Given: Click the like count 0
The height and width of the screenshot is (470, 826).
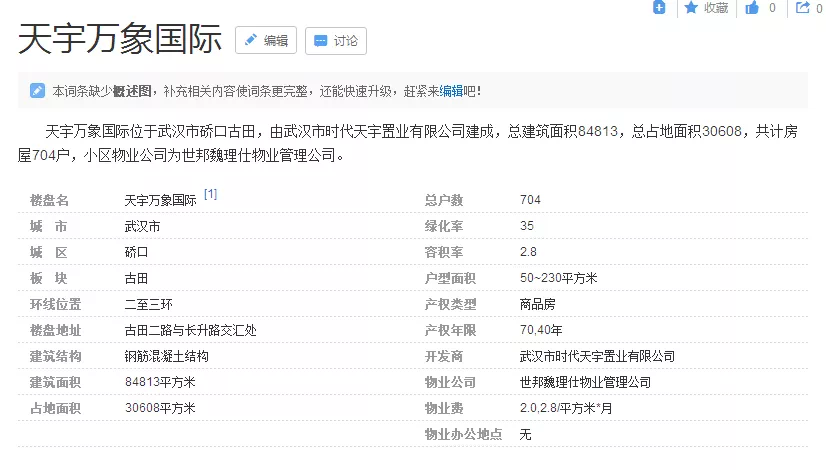Looking at the screenshot, I should 772,8.
